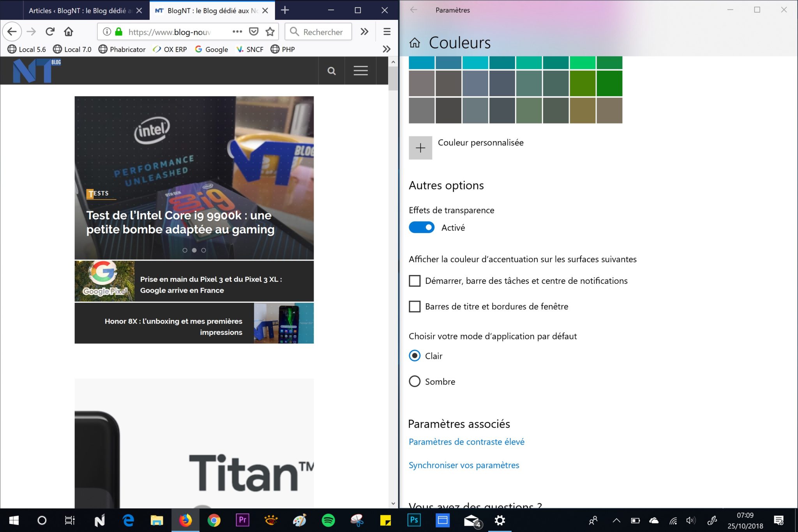
Task: Reload the current Firefox page
Action: point(50,32)
